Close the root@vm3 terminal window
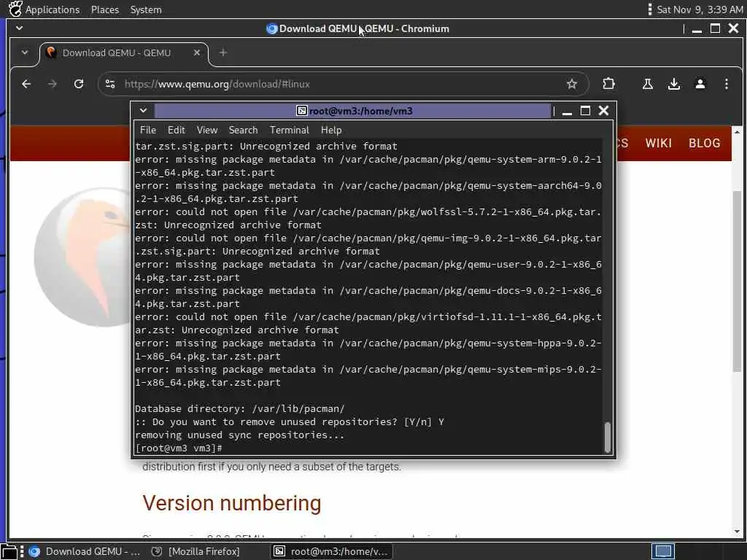The width and height of the screenshot is (747, 560). coord(603,111)
